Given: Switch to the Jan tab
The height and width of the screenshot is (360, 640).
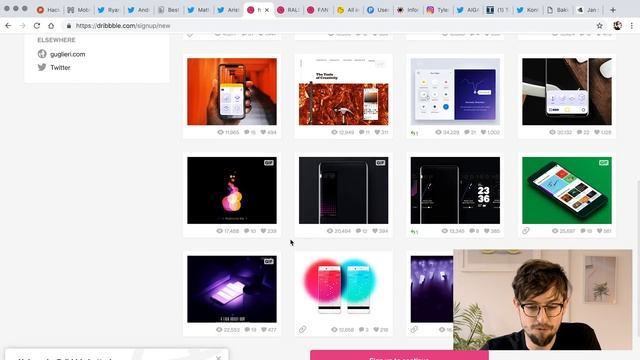Looking at the screenshot, I should coord(588,10).
